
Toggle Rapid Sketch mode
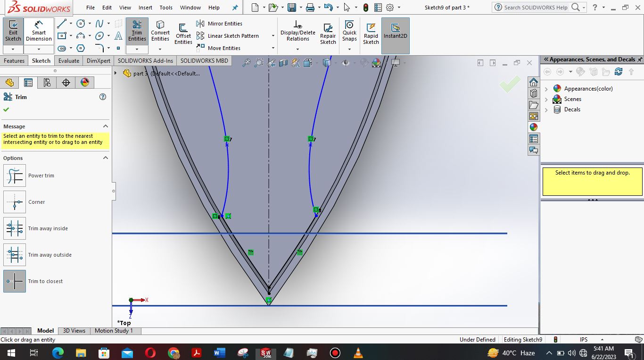(371, 34)
